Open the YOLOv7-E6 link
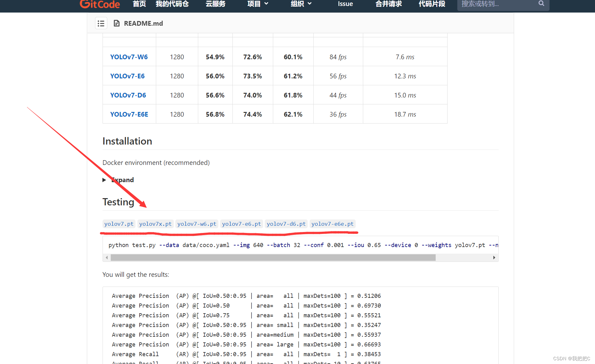595x364 pixels. [127, 76]
